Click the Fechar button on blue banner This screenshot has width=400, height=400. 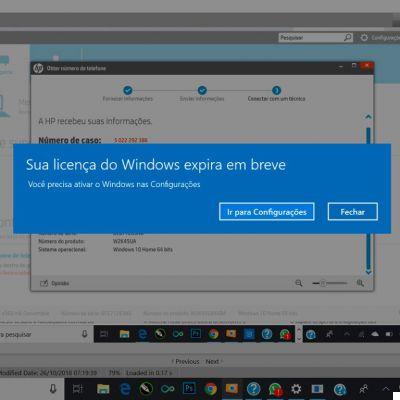tap(353, 212)
